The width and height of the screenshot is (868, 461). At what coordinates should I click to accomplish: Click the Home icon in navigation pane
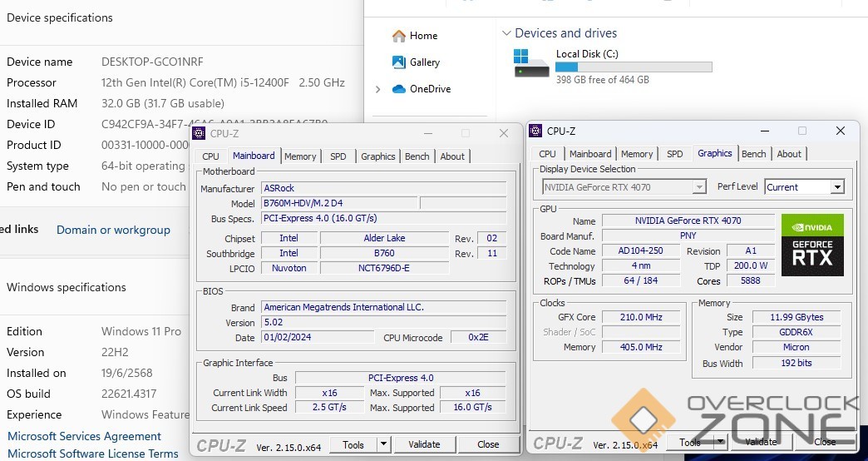[x=399, y=36]
